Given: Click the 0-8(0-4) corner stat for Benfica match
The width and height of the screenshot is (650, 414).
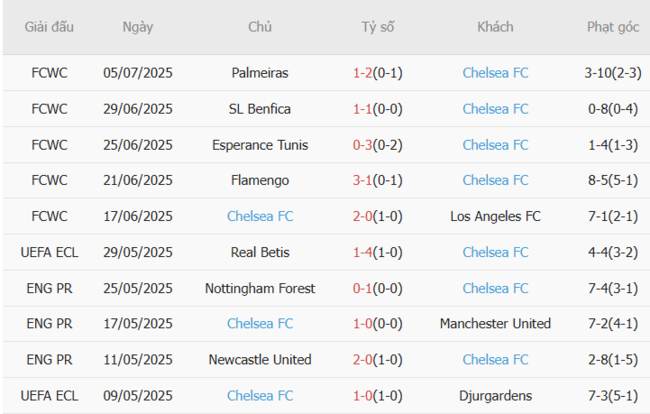Looking at the screenshot, I should click(613, 109).
